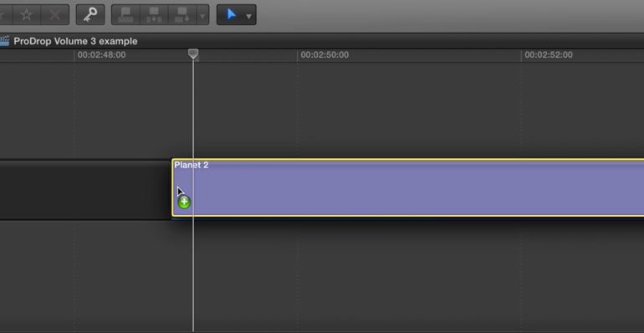Click the 00:02:48:00 ruler timecode
644x333 pixels.
101,54
